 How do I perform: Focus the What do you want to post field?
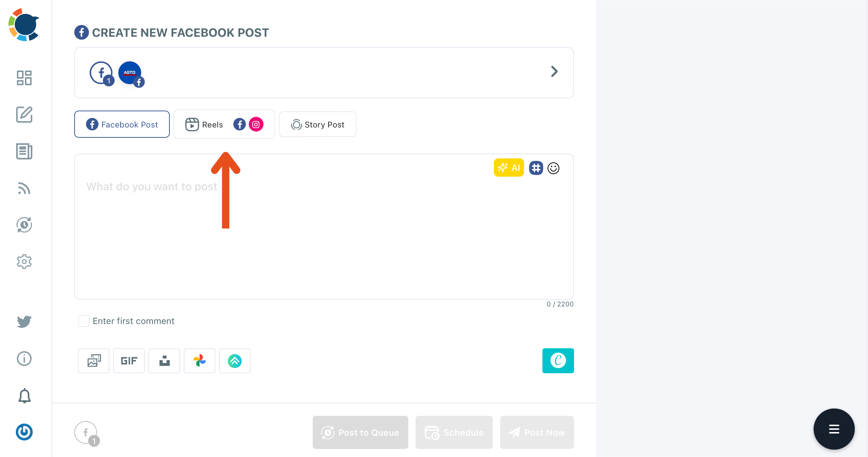tap(324, 227)
